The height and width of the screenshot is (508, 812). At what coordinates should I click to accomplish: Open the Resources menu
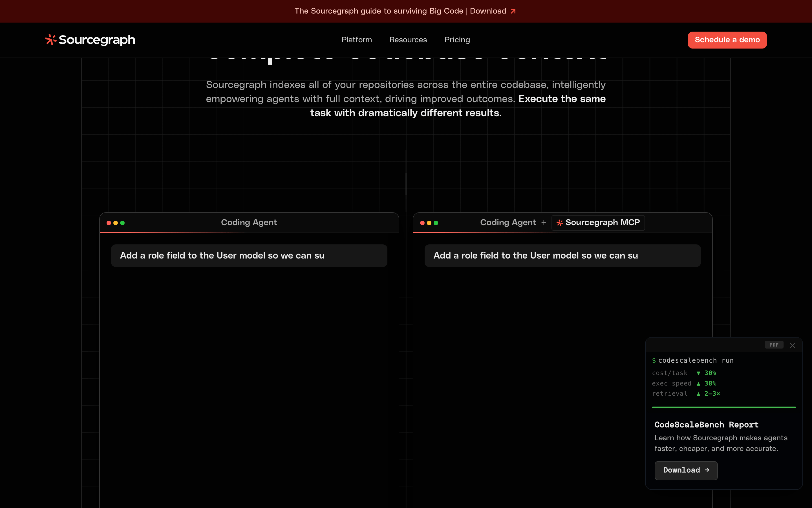point(408,40)
